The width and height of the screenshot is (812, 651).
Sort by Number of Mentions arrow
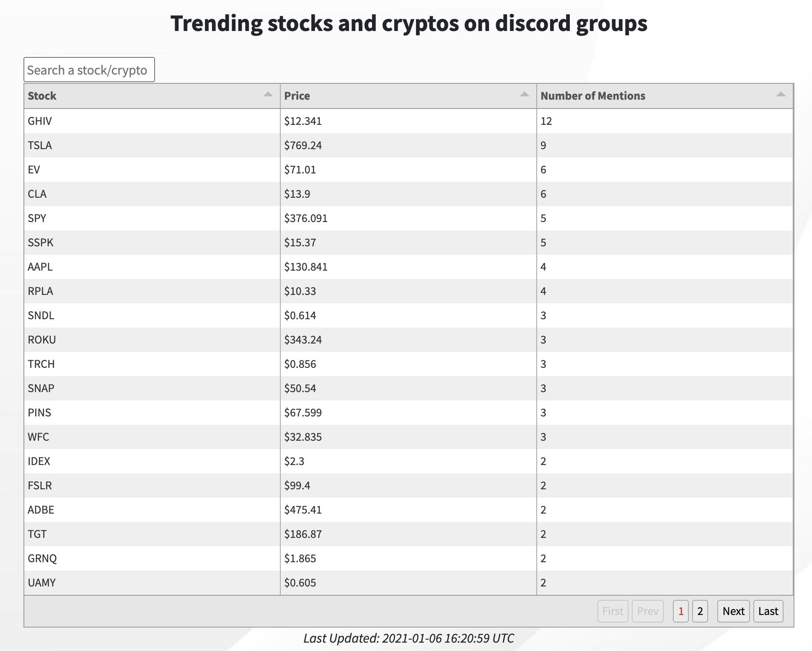click(781, 95)
